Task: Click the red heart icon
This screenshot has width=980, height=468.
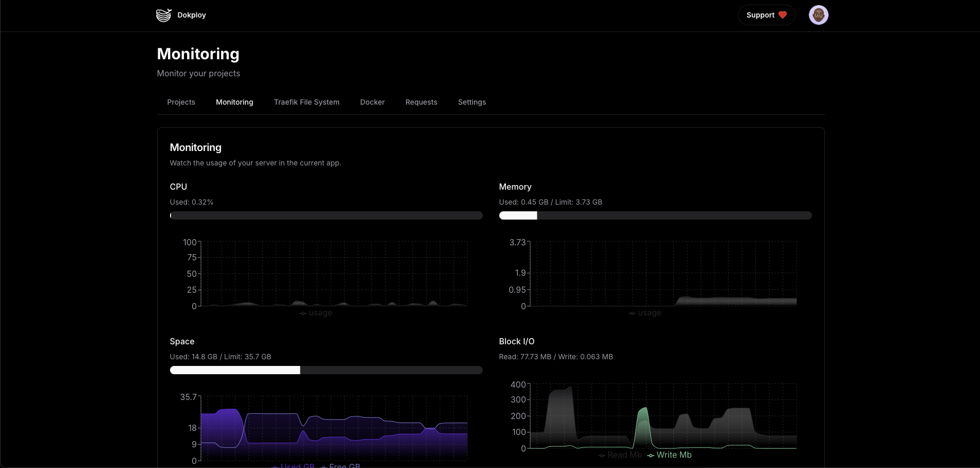Action: 783,15
